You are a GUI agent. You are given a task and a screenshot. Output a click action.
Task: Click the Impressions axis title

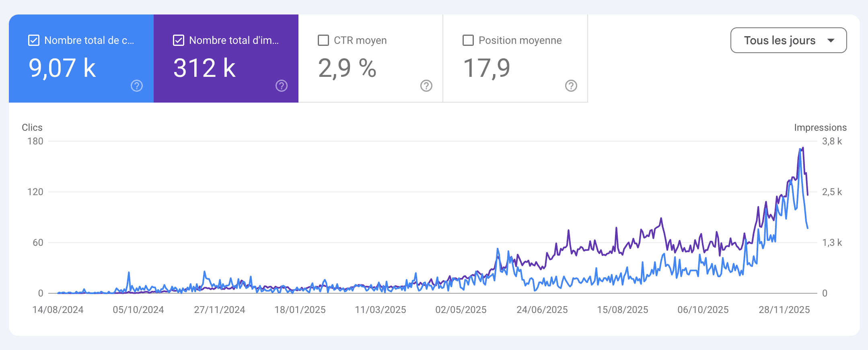click(820, 128)
